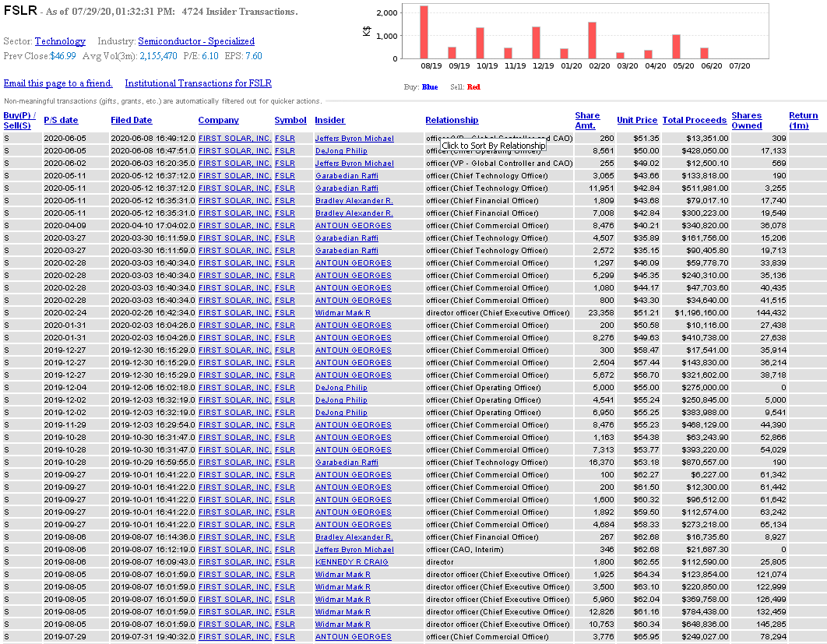827x644 pixels.
Task: Open ANTOUN GEORGES link in 2019-11-29 row
Action: point(354,425)
